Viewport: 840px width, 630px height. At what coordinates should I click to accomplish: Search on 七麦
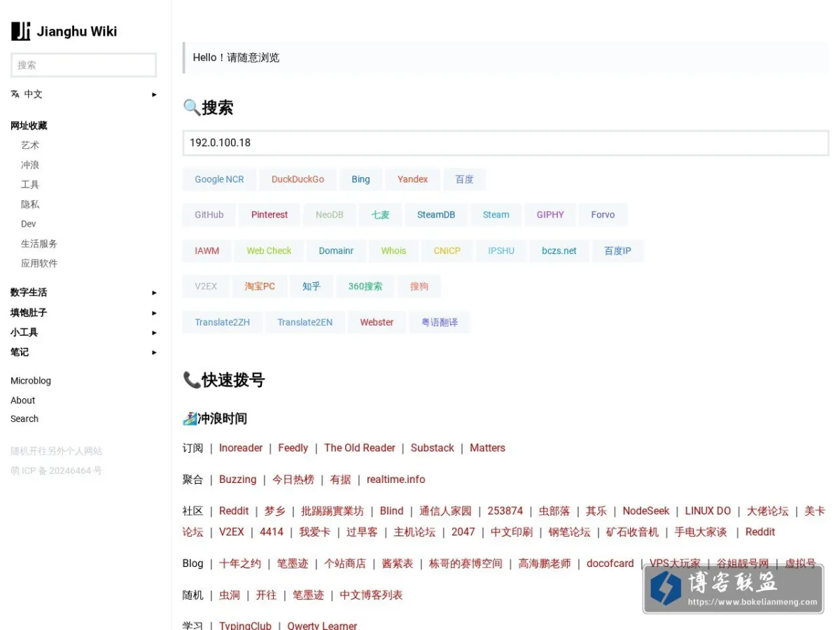(380, 215)
